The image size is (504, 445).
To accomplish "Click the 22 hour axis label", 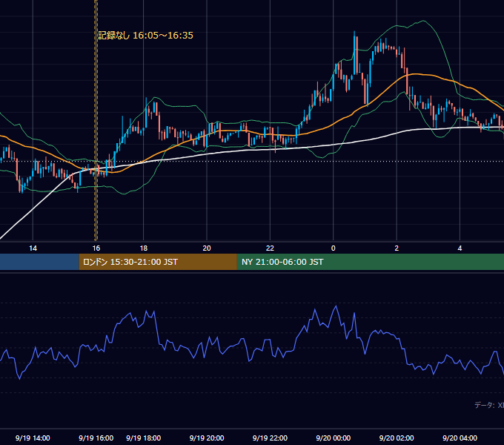I will click(270, 248).
